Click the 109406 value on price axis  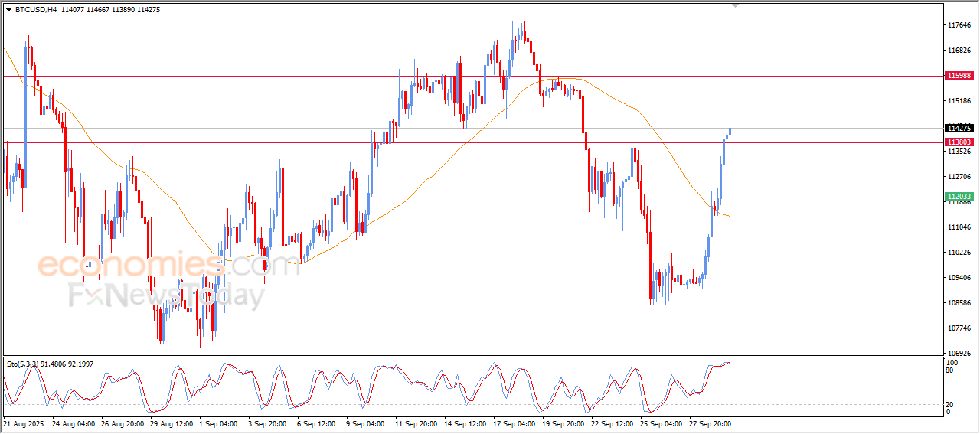[x=959, y=278]
